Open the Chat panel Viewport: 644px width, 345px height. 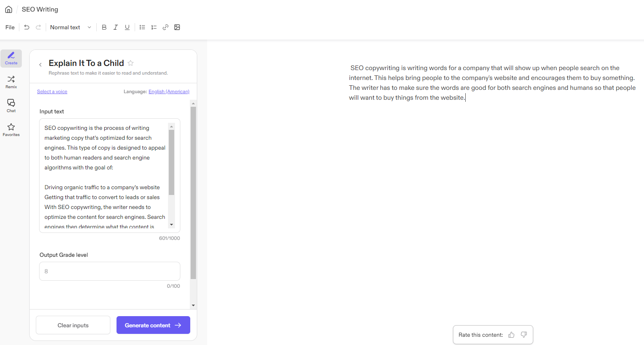tap(11, 106)
